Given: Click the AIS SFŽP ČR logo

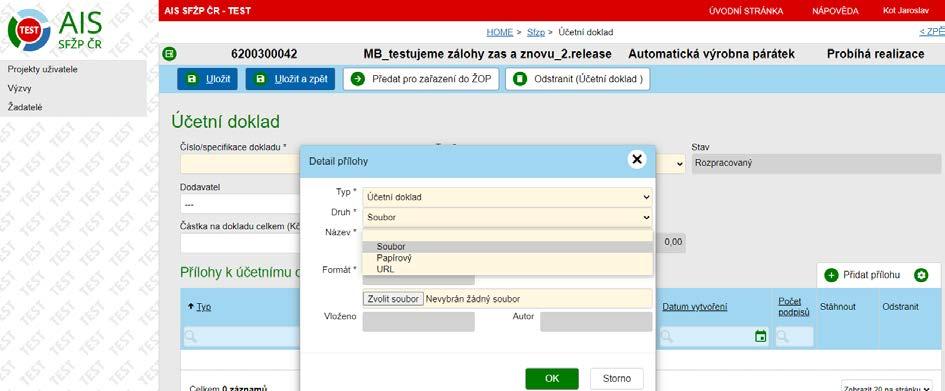Looking at the screenshot, I should click(x=55, y=30).
